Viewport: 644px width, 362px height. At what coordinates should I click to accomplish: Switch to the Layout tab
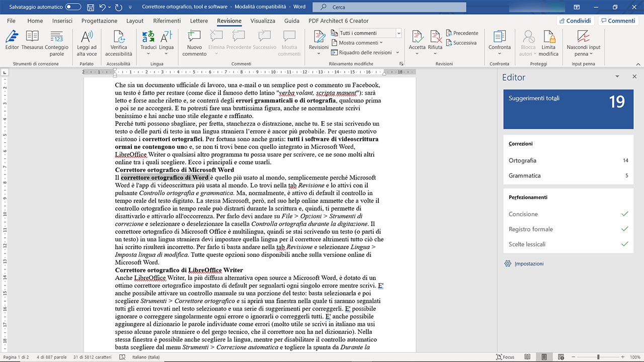point(135,21)
